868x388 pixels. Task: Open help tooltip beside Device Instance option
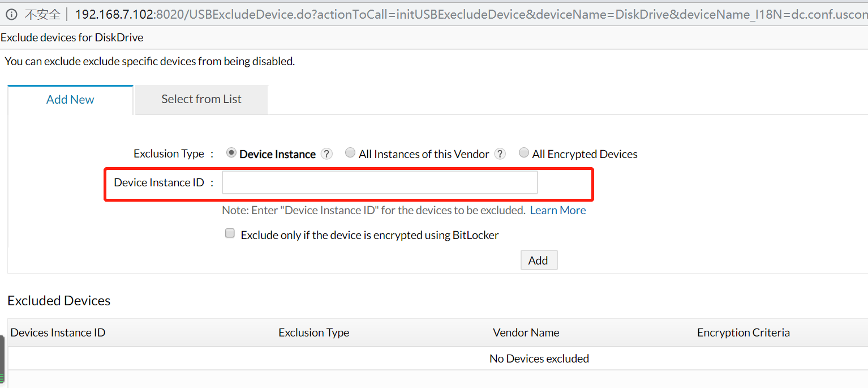326,154
